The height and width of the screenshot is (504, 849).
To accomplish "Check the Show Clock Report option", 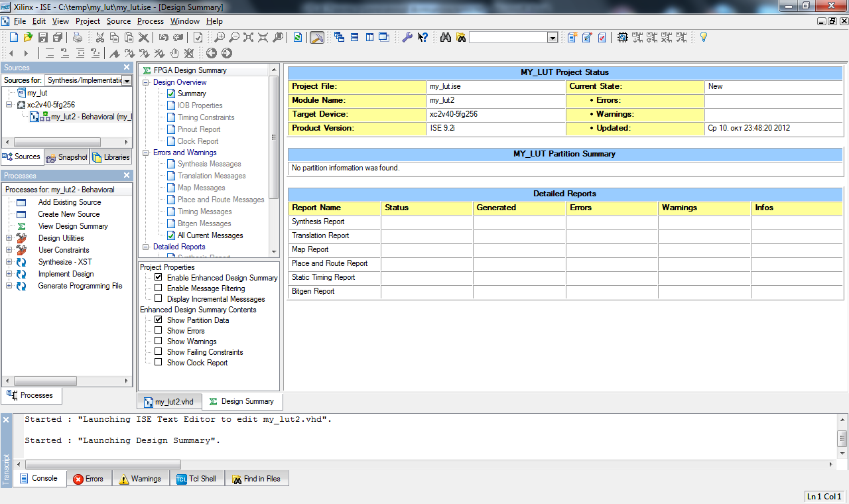I will [158, 363].
